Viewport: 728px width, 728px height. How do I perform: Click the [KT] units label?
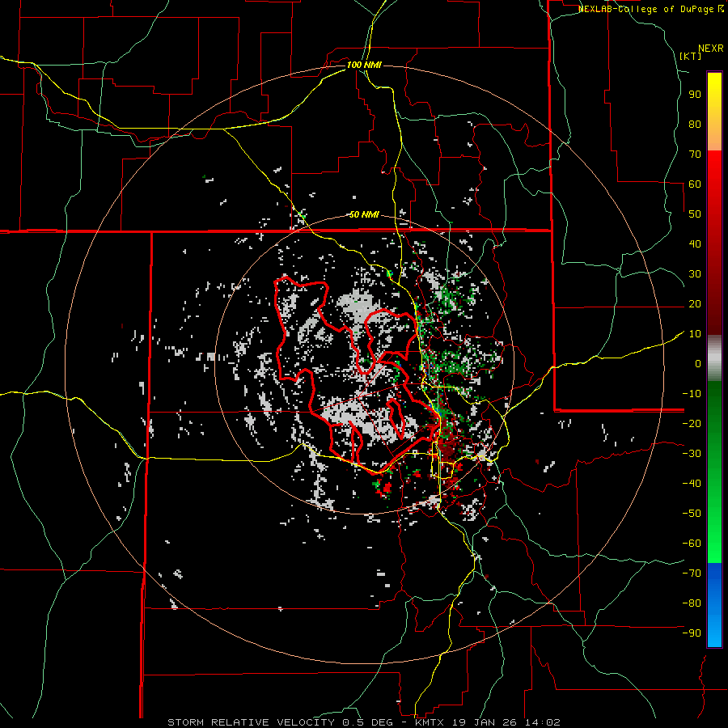coord(691,56)
